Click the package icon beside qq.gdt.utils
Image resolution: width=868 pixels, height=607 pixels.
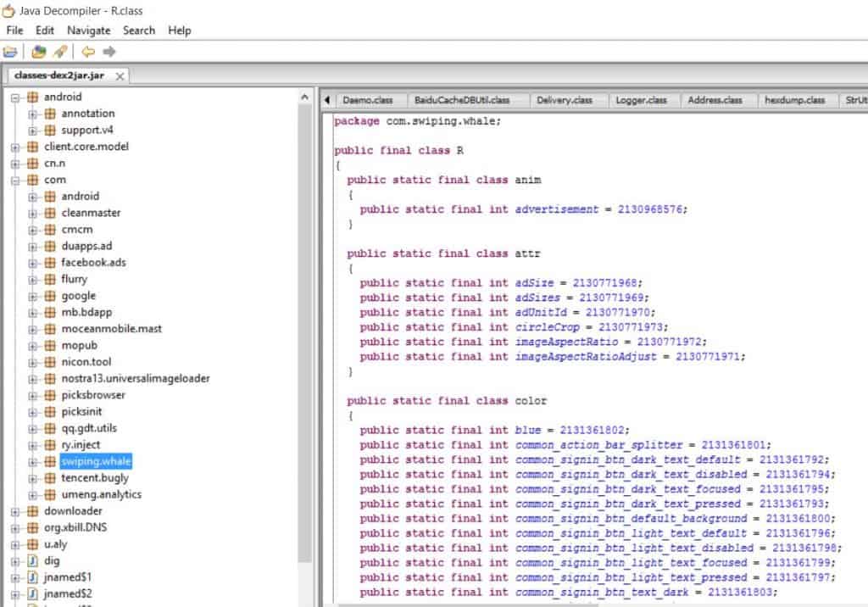coord(50,429)
